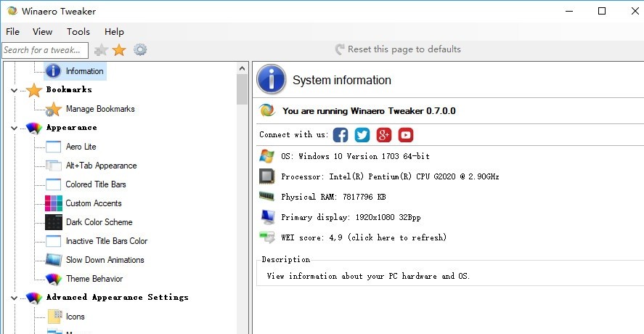This screenshot has height=334, width=644.
Task: Click the Processor: Intel Pentium text
Action: click(x=390, y=176)
